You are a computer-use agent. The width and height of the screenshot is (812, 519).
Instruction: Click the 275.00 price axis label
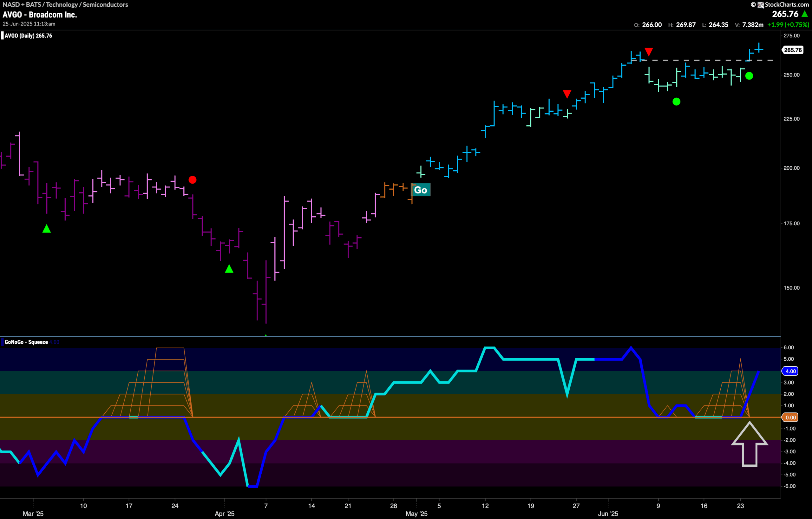pos(791,36)
